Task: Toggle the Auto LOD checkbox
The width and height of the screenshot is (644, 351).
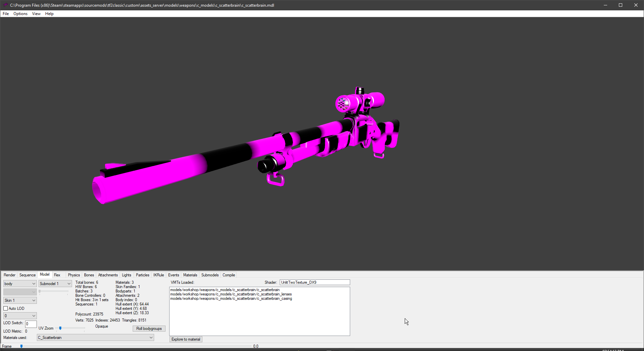Action: point(6,309)
